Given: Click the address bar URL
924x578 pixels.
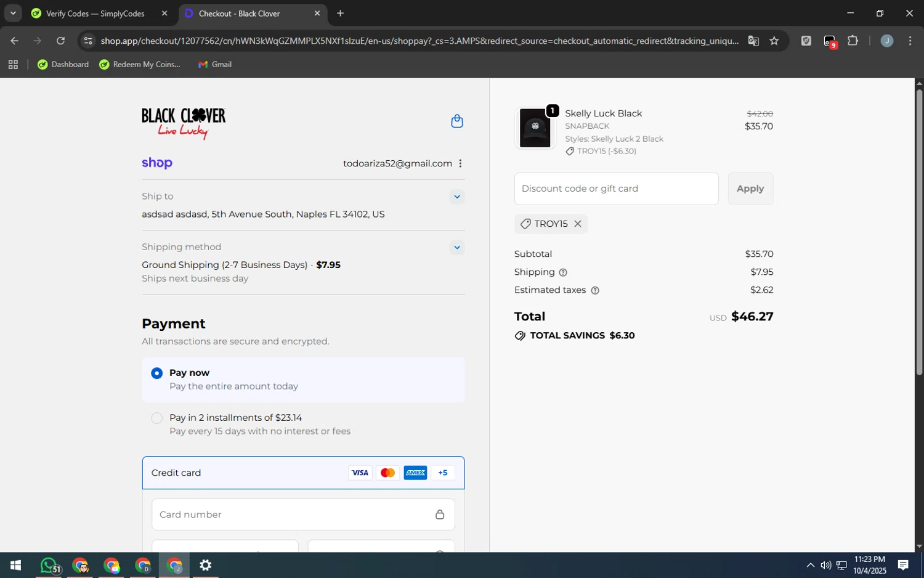Looking at the screenshot, I should tap(419, 41).
